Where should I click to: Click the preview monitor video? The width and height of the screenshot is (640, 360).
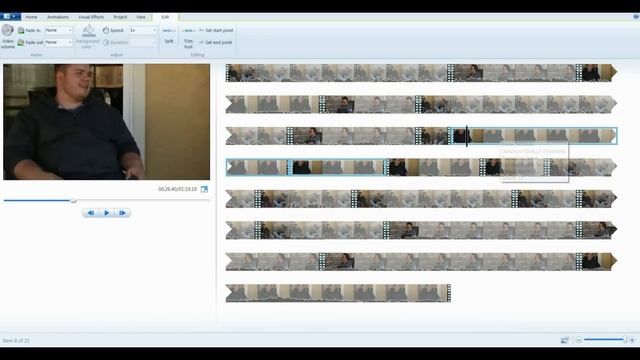(x=107, y=122)
